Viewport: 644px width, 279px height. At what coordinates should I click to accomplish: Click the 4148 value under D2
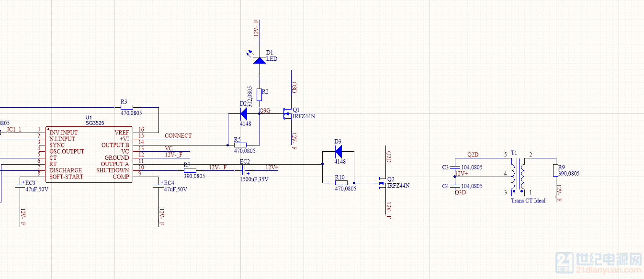tap(246, 123)
